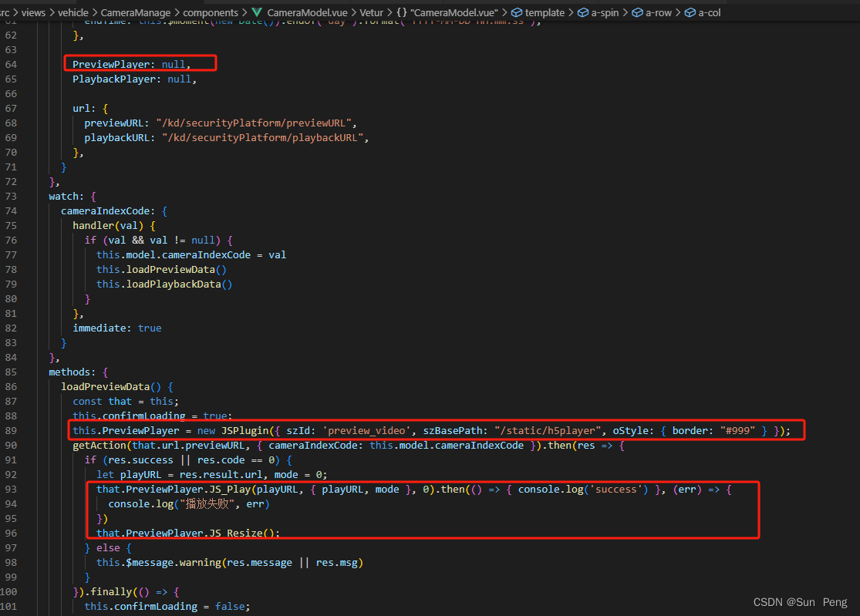Select the template breadcrumb item
The height and width of the screenshot is (616, 860).
pos(545,12)
